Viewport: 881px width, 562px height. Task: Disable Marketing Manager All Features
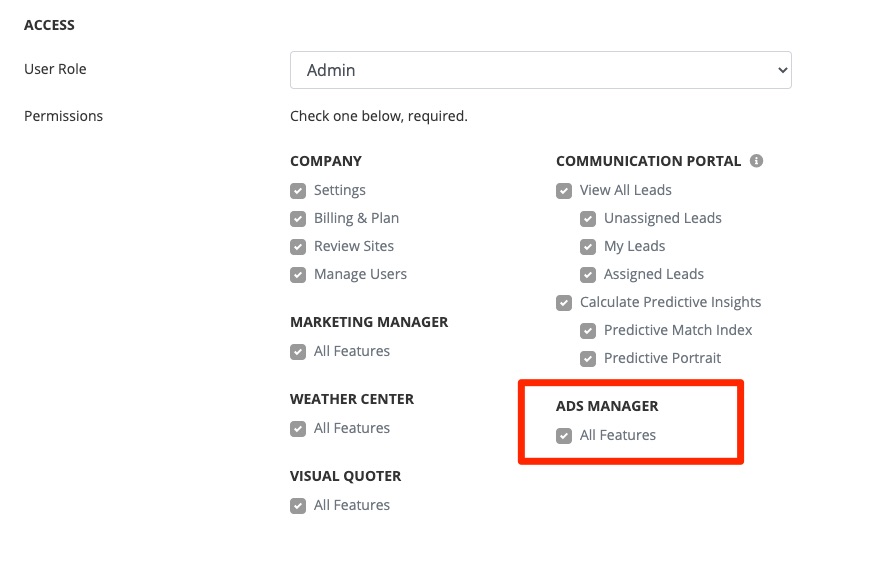(x=298, y=352)
